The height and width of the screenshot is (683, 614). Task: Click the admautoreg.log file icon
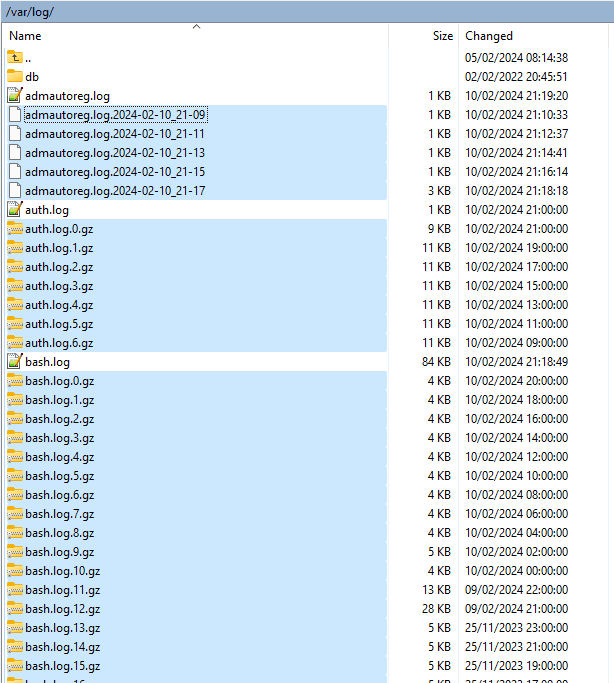tap(14, 95)
